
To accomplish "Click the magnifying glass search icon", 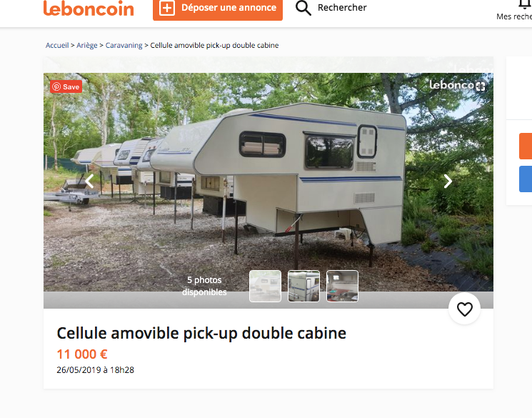I will point(303,8).
